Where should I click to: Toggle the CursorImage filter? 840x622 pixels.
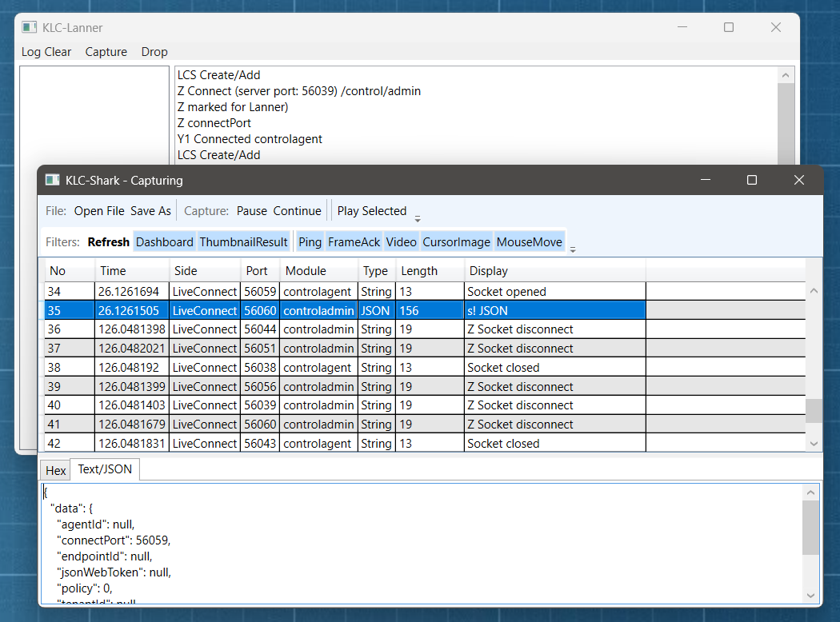pos(457,242)
